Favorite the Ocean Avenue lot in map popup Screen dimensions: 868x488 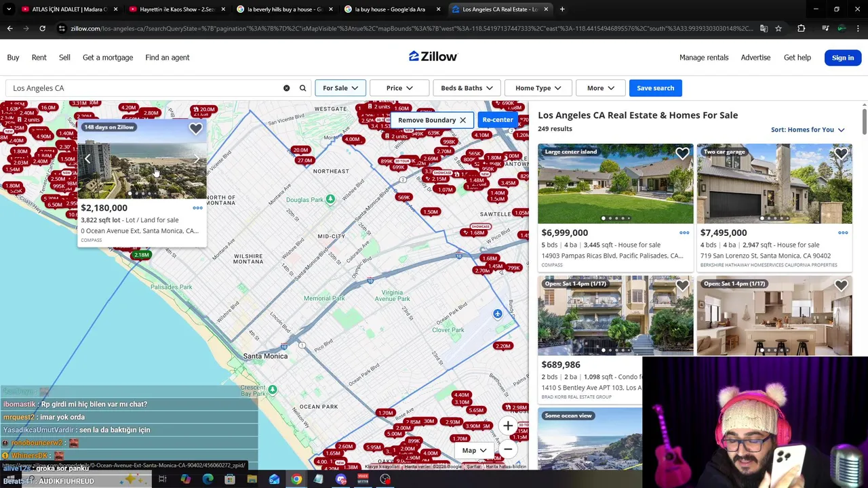coord(195,129)
